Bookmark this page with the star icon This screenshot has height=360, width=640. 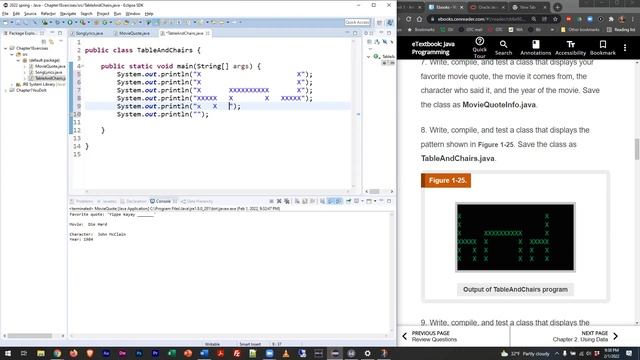555,19
